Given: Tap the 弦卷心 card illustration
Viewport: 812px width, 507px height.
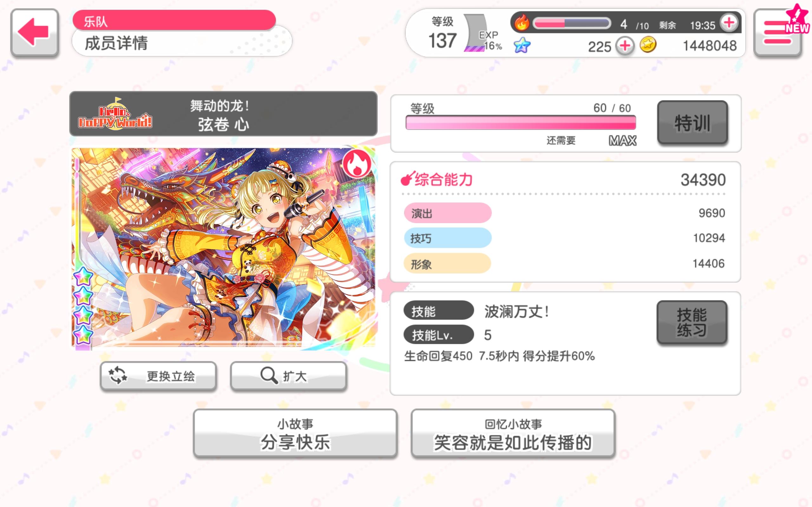Looking at the screenshot, I should (x=224, y=247).
